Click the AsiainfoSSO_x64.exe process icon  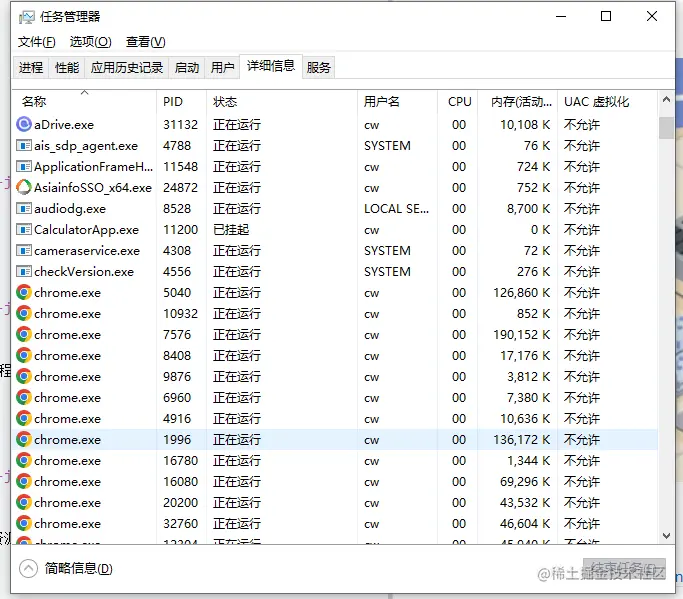pyautogui.click(x=24, y=187)
